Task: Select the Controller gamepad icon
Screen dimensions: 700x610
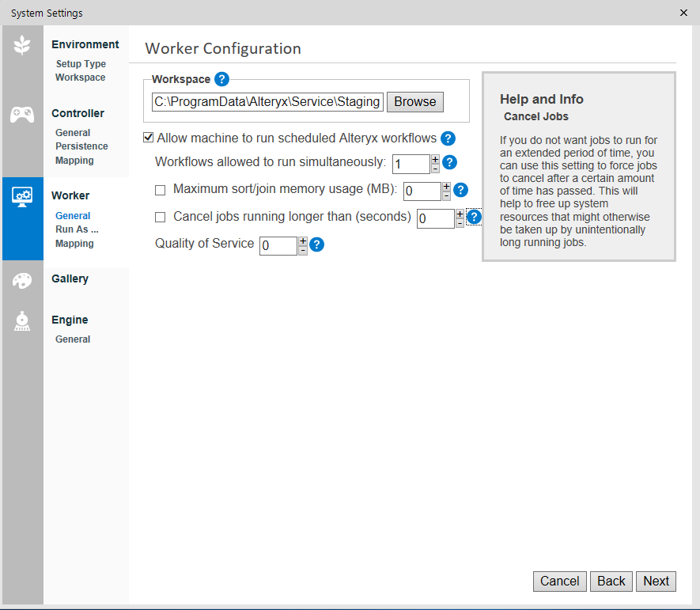Action: [22, 115]
